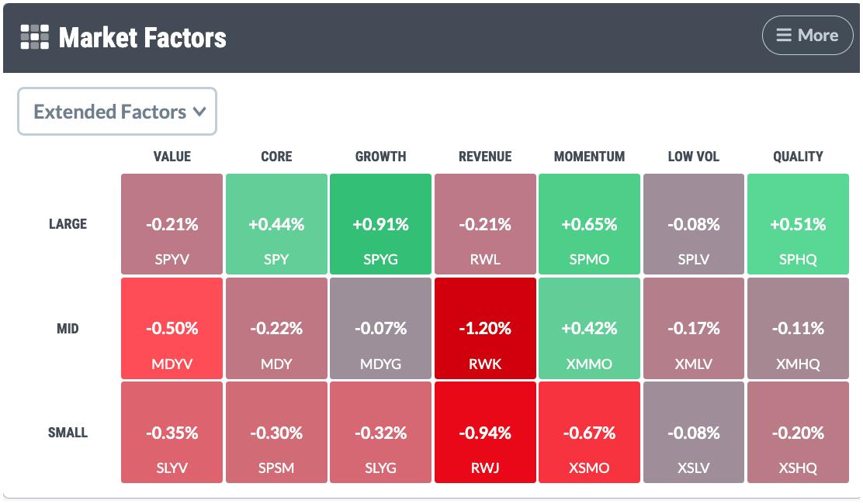The height and width of the screenshot is (504, 863).
Task: Open the XSMO small momentum tile
Action: click(589, 433)
